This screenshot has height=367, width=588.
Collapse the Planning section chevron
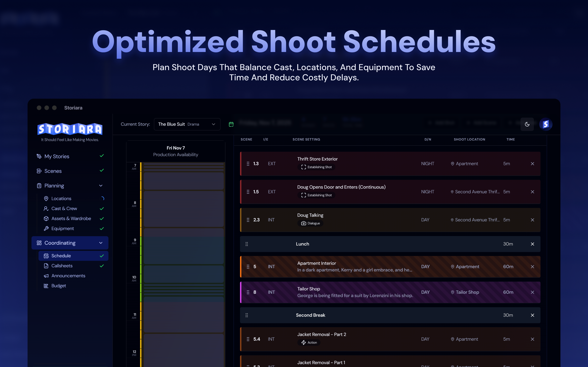pos(101,186)
